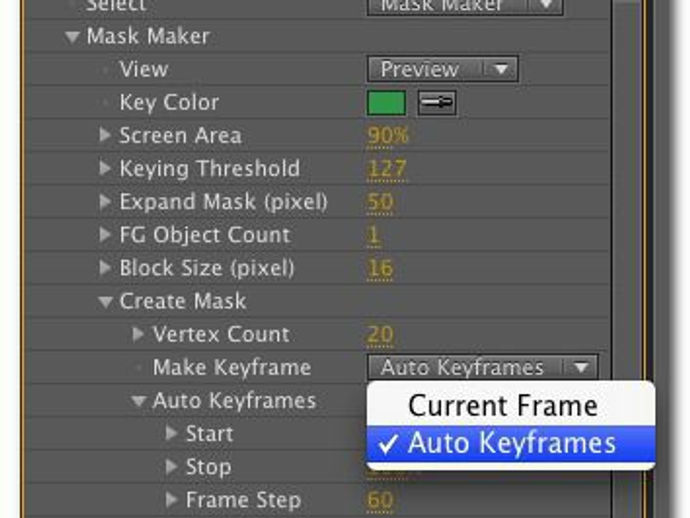Screen dimensions: 690x518
Task: Click the green Key Color swatch
Action: coord(387,103)
